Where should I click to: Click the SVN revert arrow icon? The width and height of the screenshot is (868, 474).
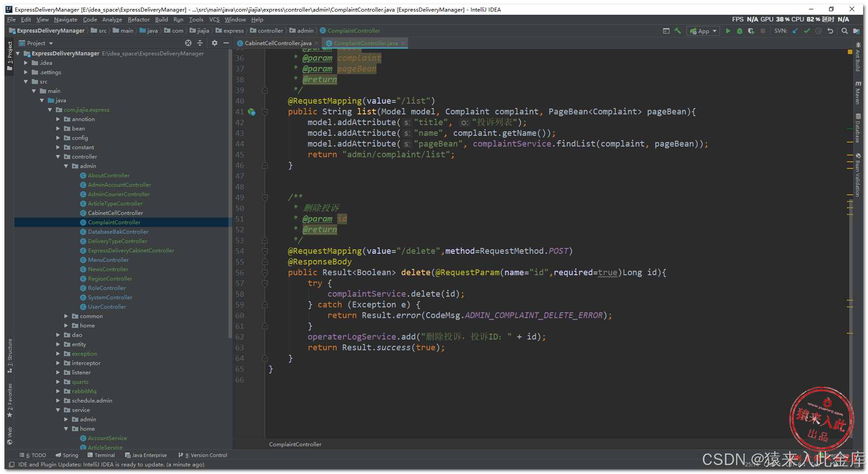830,31
